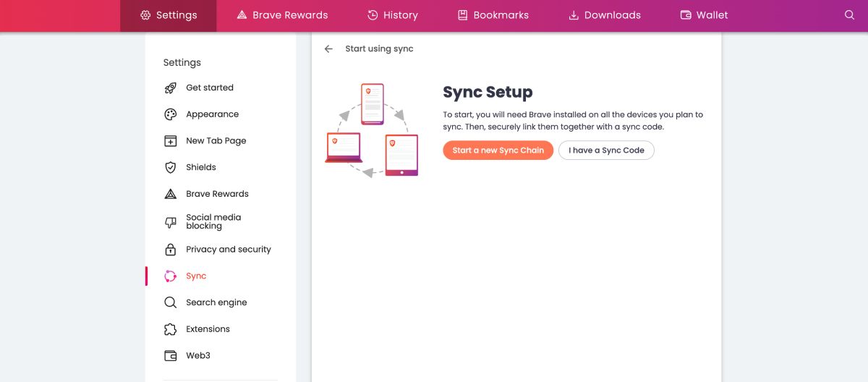Click the New Tab Page icon
Image resolution: width=868 pixels, height=382 pixels.
click(x=171, y=141)
